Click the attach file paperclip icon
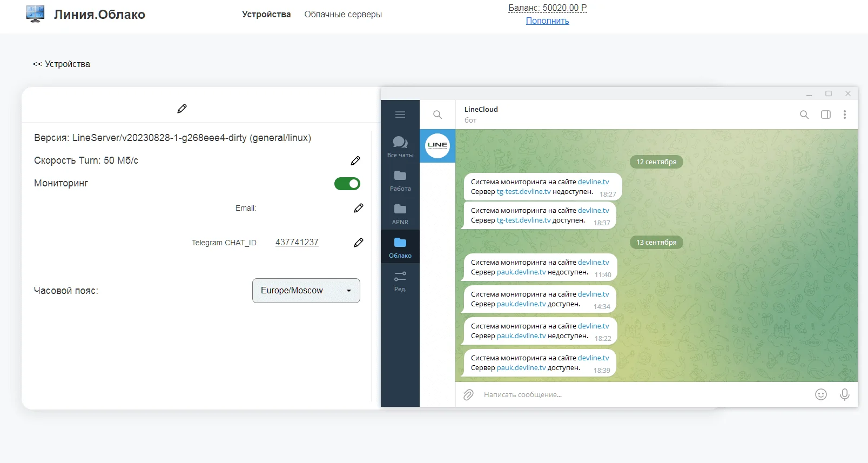 click(x=468, y=395)
